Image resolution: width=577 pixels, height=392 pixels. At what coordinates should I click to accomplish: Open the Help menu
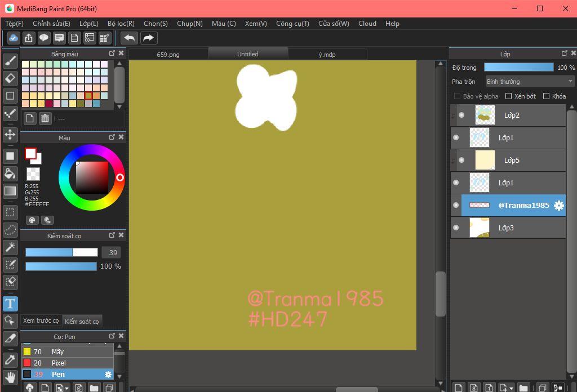click(x=392, y=24)
